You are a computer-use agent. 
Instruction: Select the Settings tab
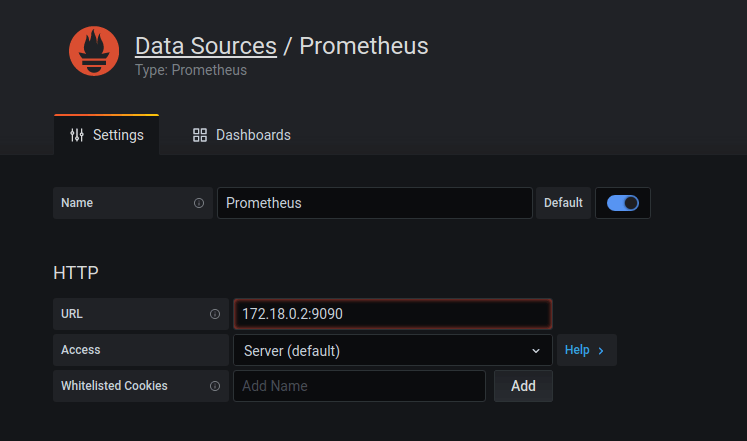click(x=107, y=135)
